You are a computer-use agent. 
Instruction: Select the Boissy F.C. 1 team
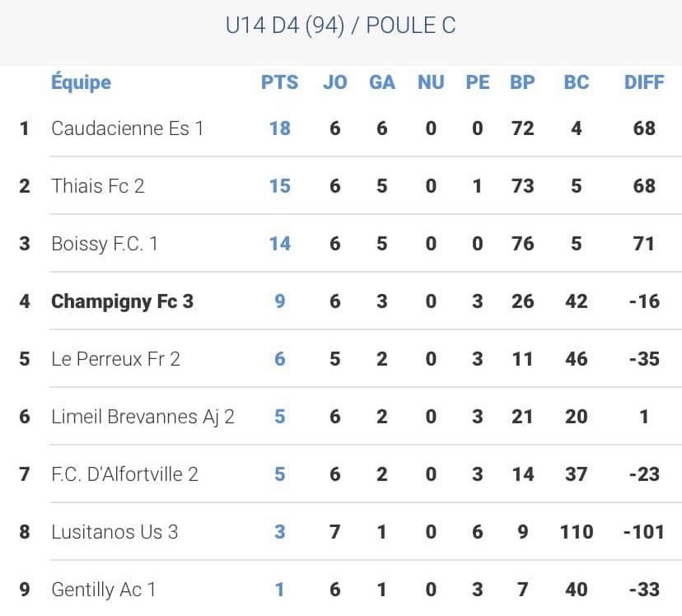tap(104, 244)
